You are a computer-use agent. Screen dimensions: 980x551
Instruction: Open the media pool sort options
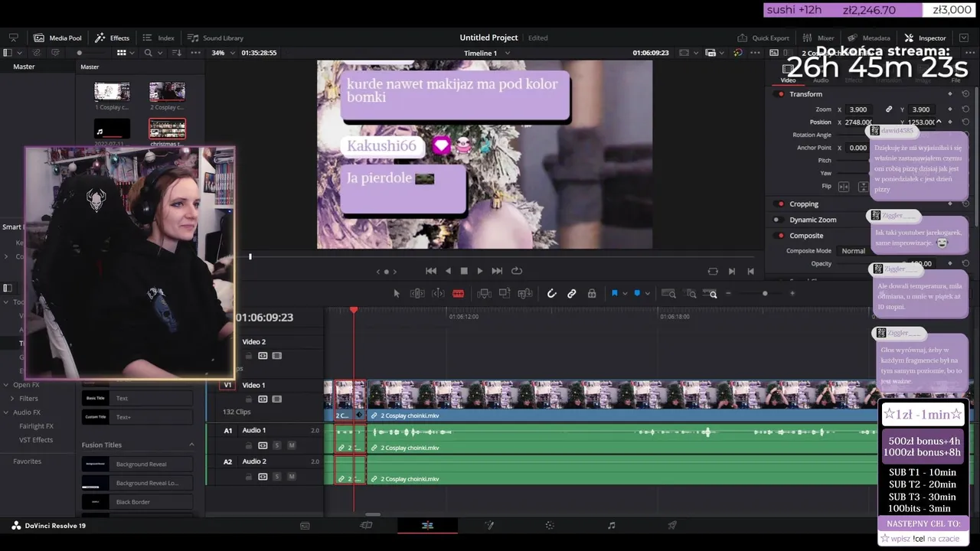(x=178, y=53)
